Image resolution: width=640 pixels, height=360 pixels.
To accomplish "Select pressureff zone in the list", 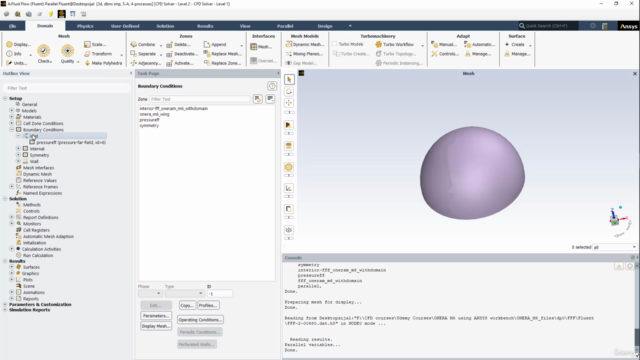I will (149, 120).
